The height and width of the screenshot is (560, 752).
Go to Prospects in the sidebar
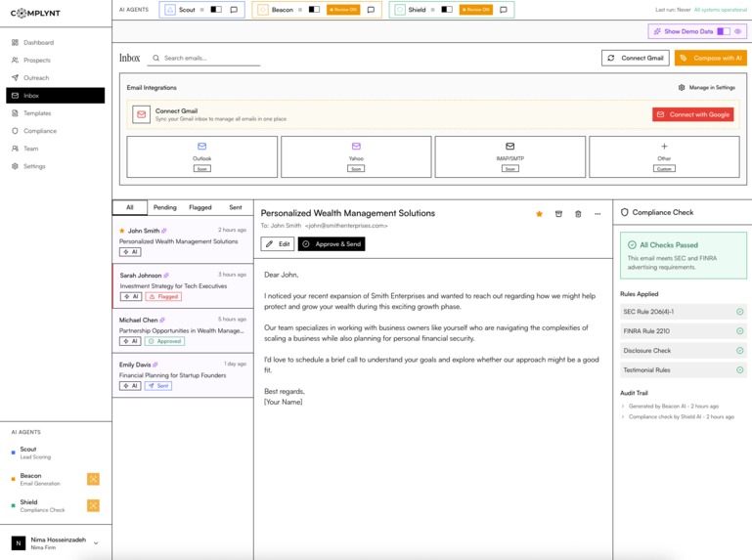(55, 60)
